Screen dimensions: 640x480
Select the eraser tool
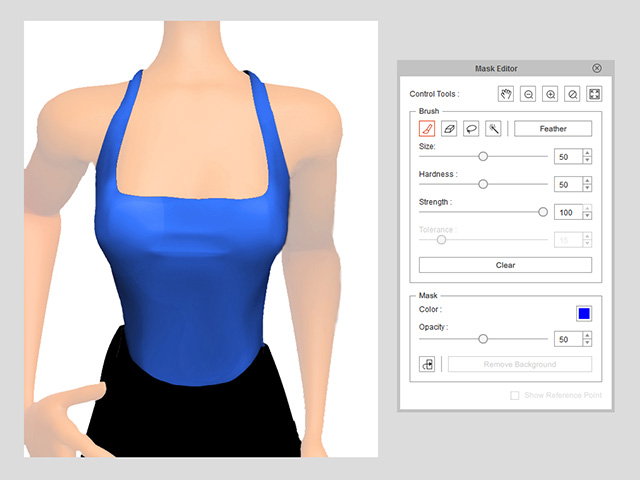point(449,129)
